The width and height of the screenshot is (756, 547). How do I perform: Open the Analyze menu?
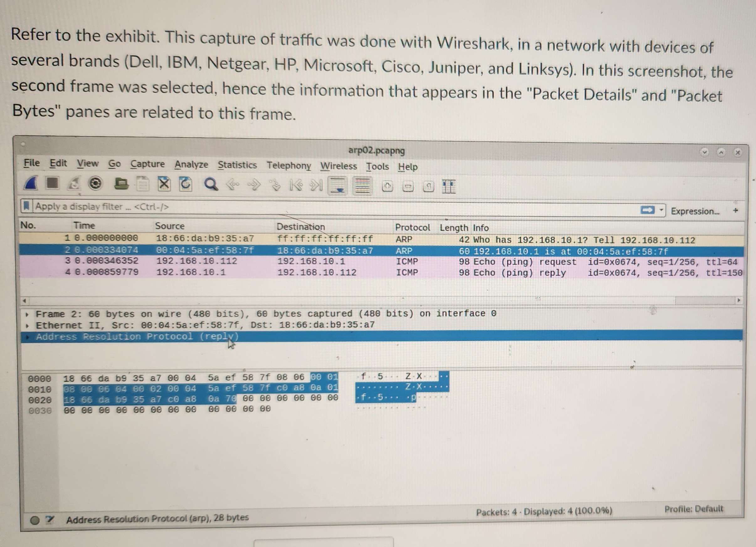point(191,164)
